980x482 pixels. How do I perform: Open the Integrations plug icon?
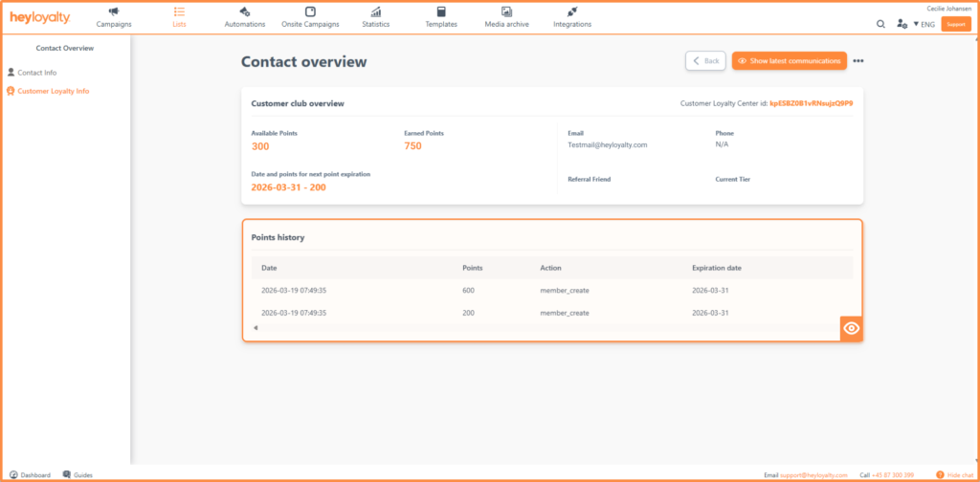pos(572,11)
